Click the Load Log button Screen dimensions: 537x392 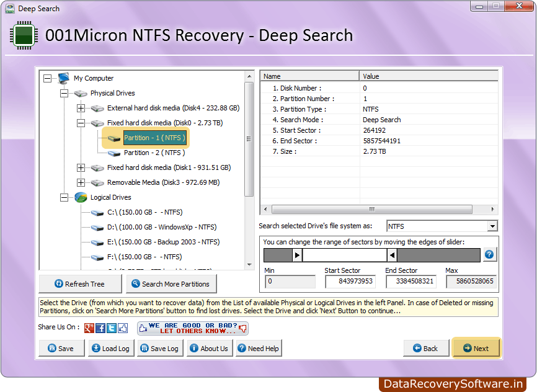click(x=111, y=349)
